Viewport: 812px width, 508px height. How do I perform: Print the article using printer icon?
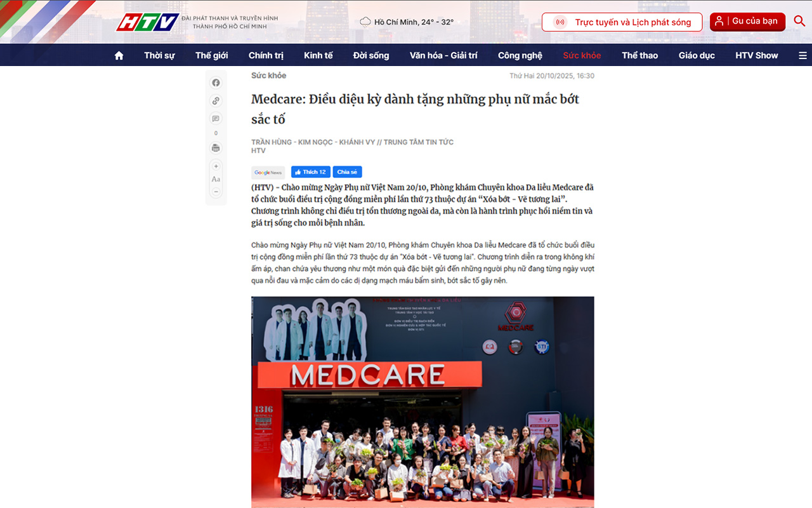click(216, 148)
